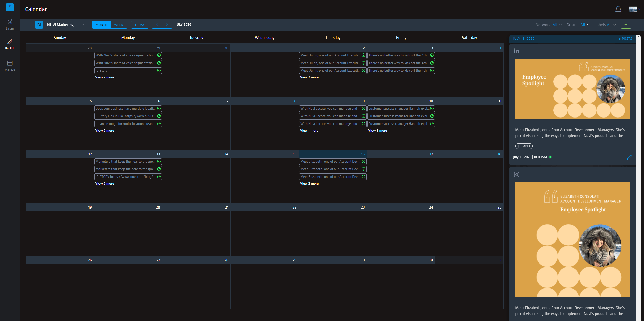Screen dimensions: 644x321
Task: Click the green plus button to add a post
Action: (x=626, y=25)
